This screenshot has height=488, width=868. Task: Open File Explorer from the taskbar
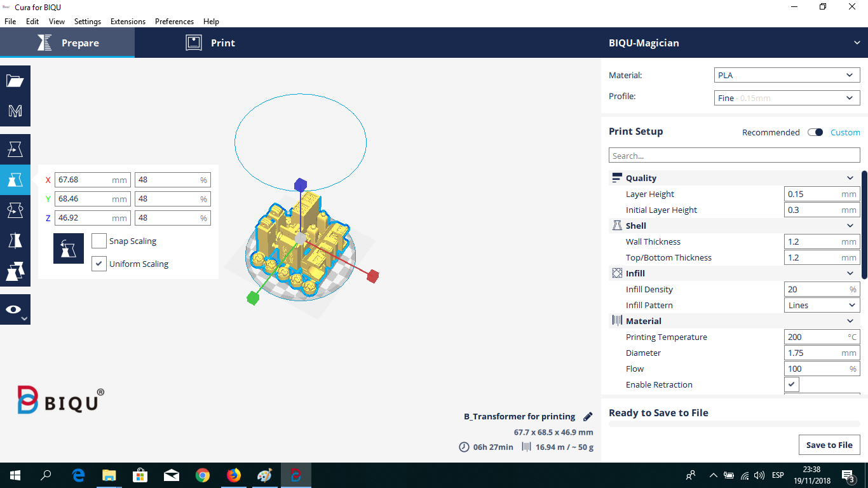click(x=109, y=475)
